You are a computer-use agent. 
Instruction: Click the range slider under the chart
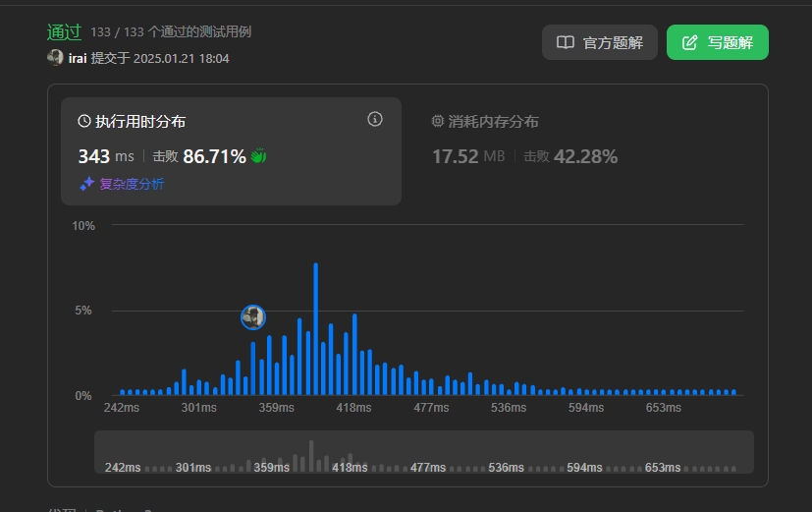423,452
